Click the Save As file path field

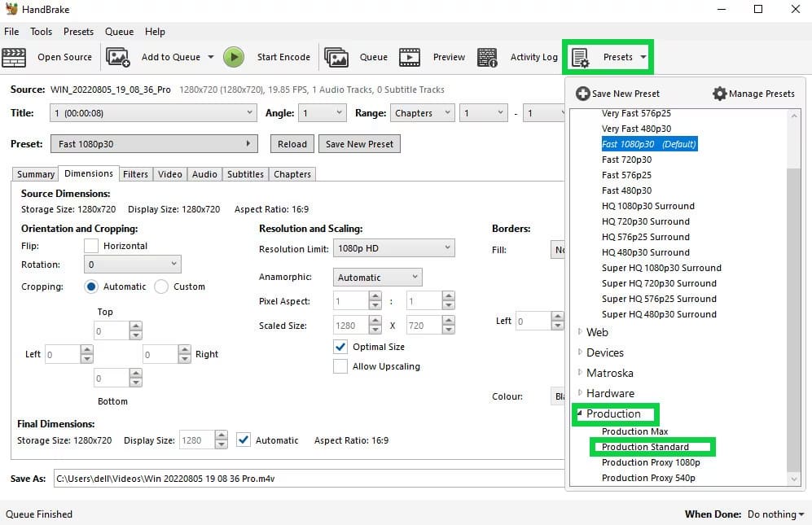tap(309, 479)
